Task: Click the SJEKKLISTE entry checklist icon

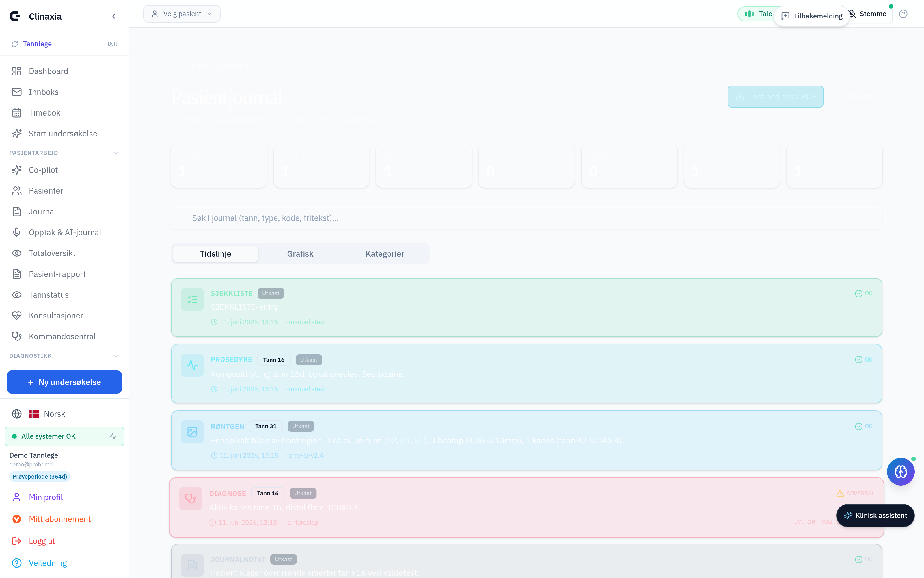Action: click(192, 299)
